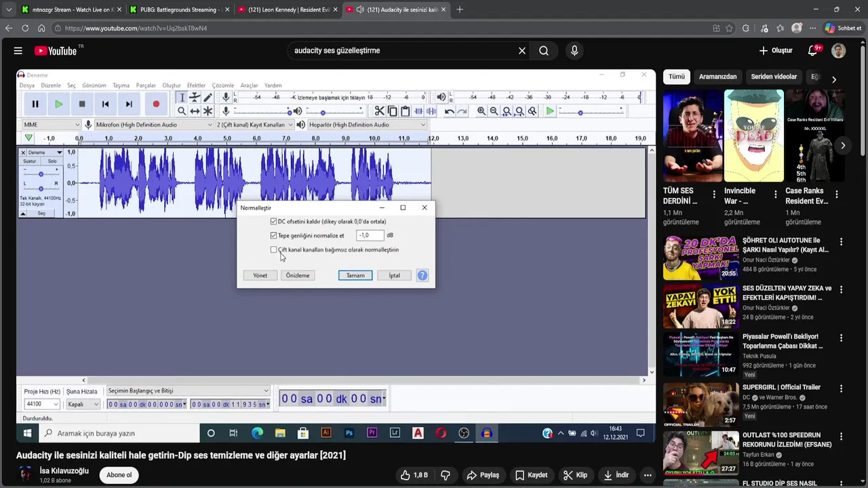The width and height of the screenshot is (868, 488).
Task: Skip to end in Audacity transport
Action: [x=129, y=104]
